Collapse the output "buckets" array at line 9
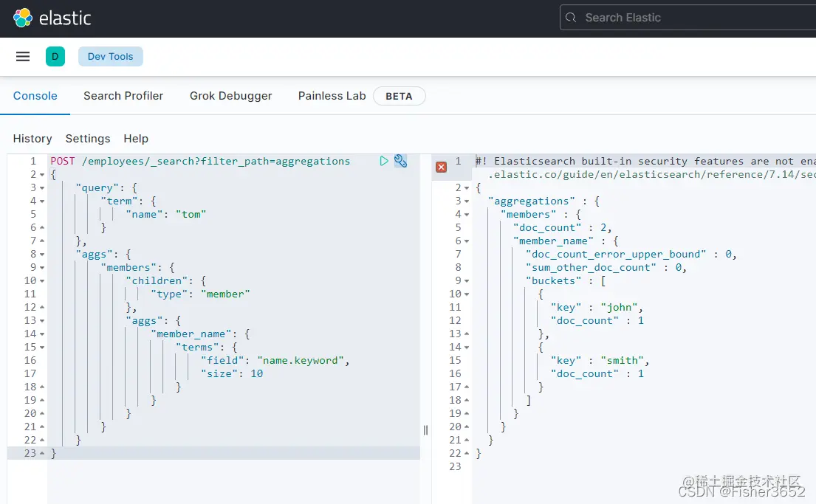Viewport: 816px width, 504px height. coord(467,281)
